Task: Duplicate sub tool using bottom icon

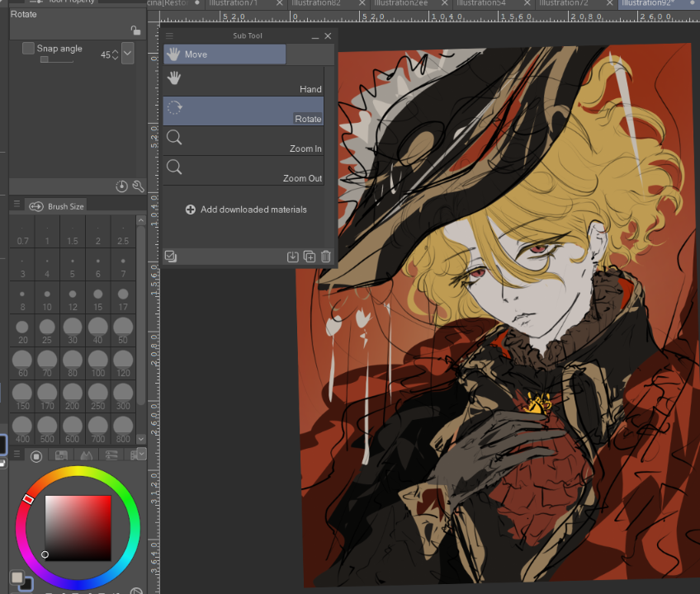Action: [310, 257]
